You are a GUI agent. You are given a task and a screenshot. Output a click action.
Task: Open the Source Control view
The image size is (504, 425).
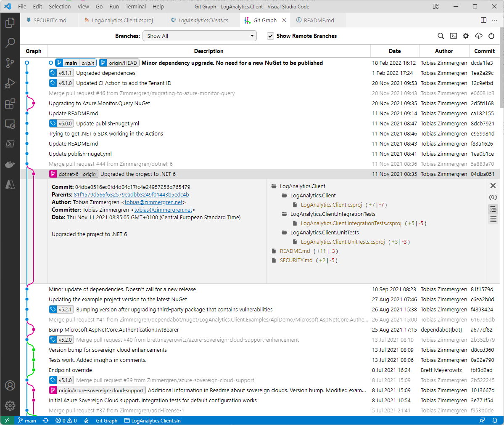pos(10,63)
